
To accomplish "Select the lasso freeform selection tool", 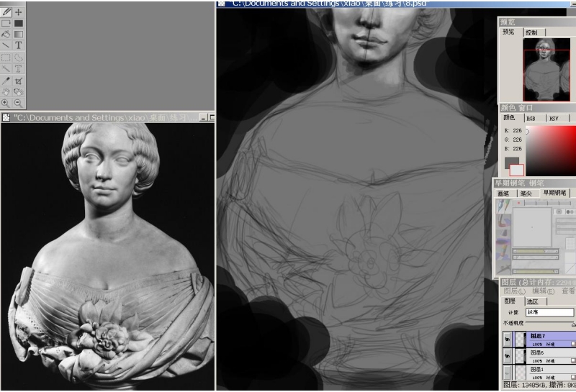I will (19, 58).
